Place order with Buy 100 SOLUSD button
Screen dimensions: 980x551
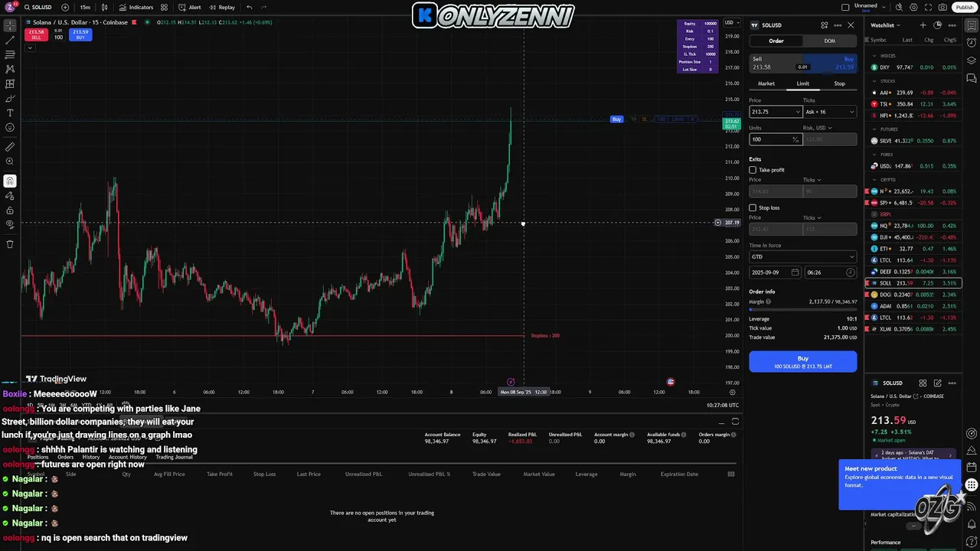pyautogui.click(x=802, y=361)
